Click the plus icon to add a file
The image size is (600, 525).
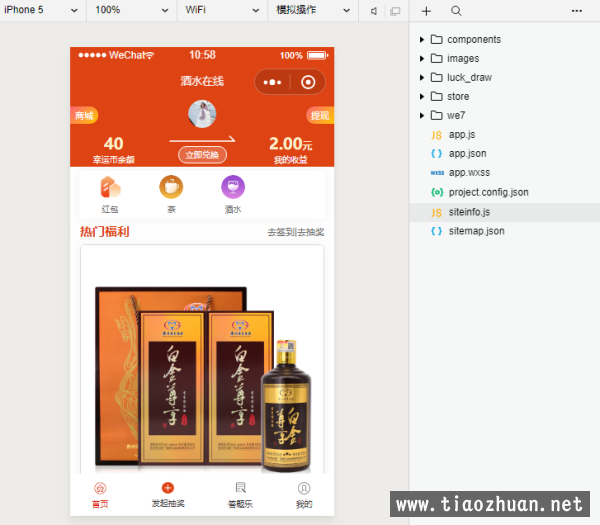pyautogui.click(x=426, y=11)
